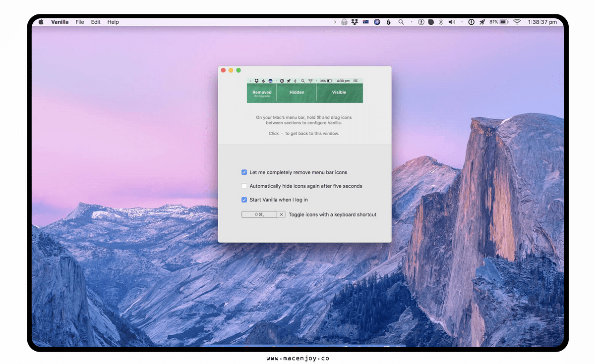Open the flag input source menu
595x364 pixels.
[x=366, y=22]
